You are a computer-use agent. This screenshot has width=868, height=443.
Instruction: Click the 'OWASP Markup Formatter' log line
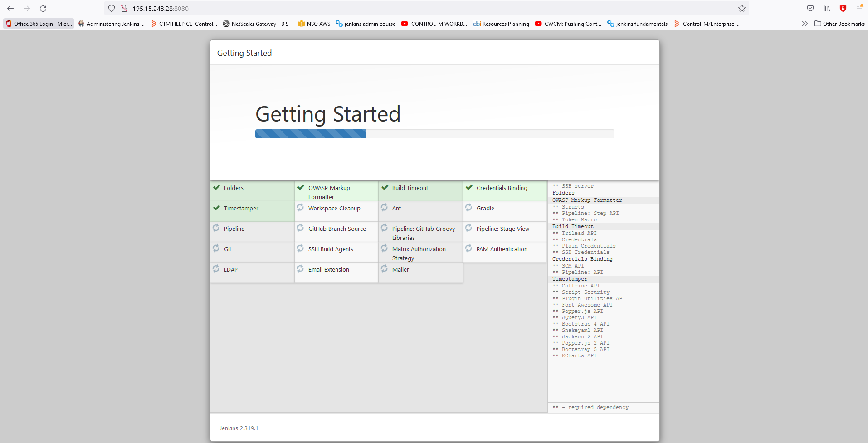point(587,200)
